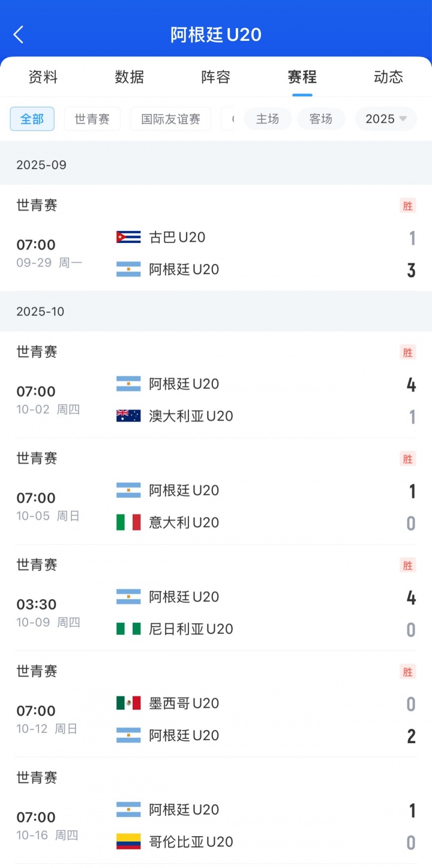Tap the Nigeria U20 flag icon
The height and width of the screenshot is (868, 432).
point(128,629)
